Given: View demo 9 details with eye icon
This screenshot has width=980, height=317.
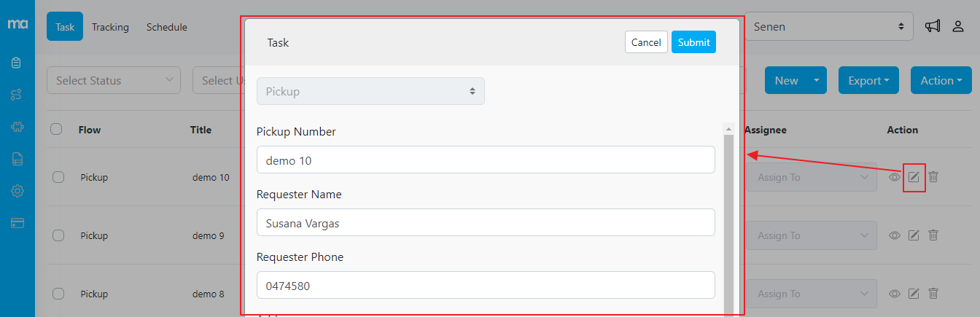Looking at the screenshot, I should [895, 235].
